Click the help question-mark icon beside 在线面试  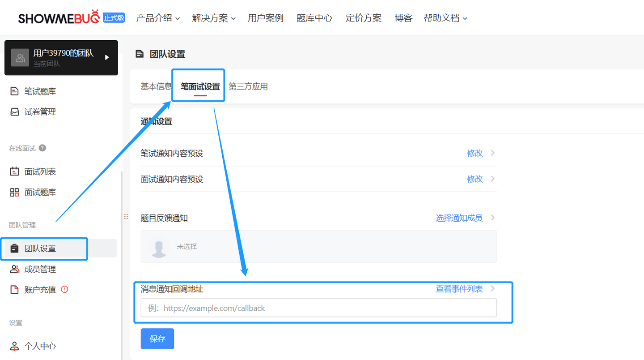41,148
